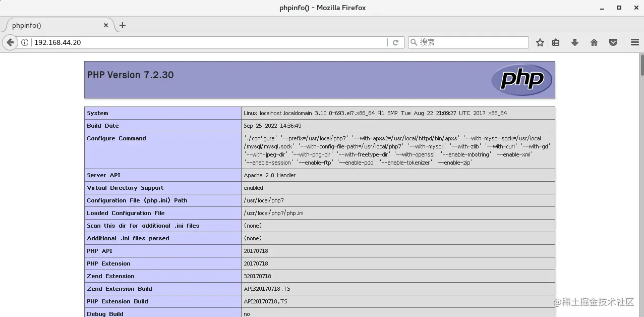Viewport: 644px width, 317px height.
Task: Click the '/usr/local/php7/php.ini' value
Action: click(273, 213)
